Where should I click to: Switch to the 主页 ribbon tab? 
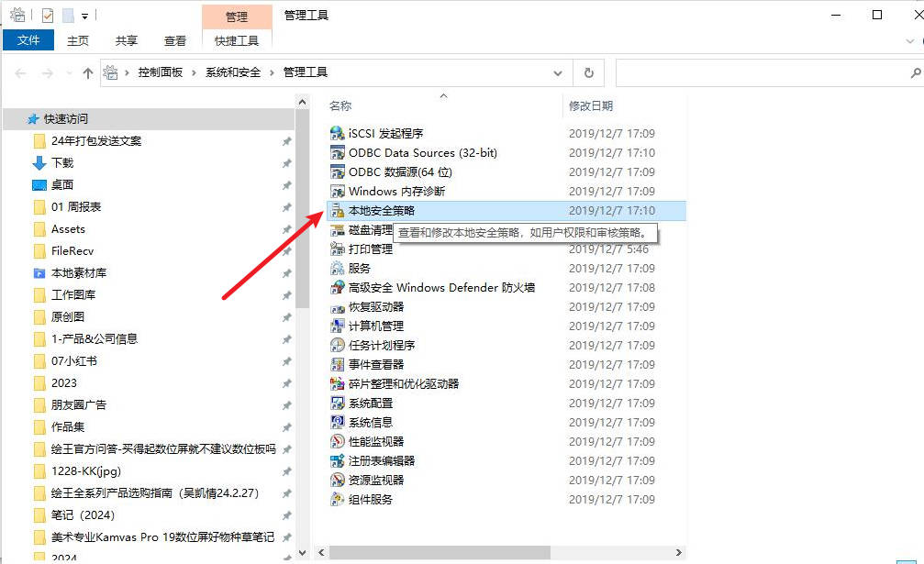(x=78, y=40)
